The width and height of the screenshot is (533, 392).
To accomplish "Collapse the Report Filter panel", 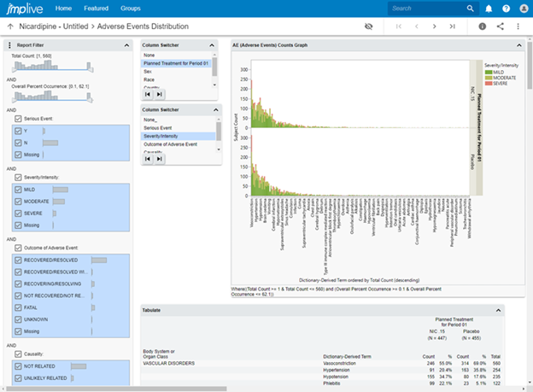I will (x=126, y=45).
